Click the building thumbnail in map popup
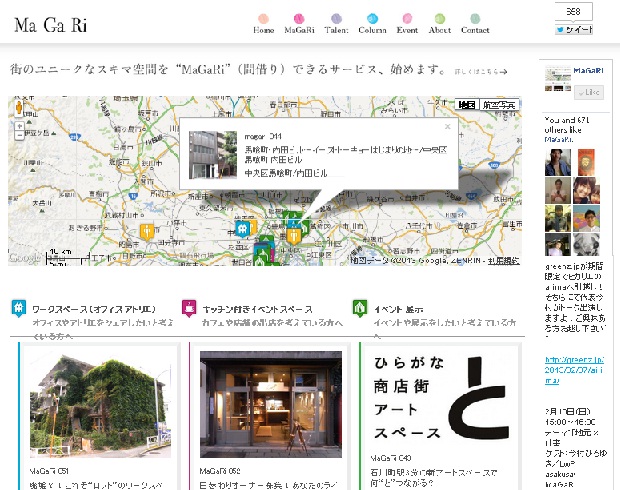This screenshot has width=620, height=490. coord(213,155)
